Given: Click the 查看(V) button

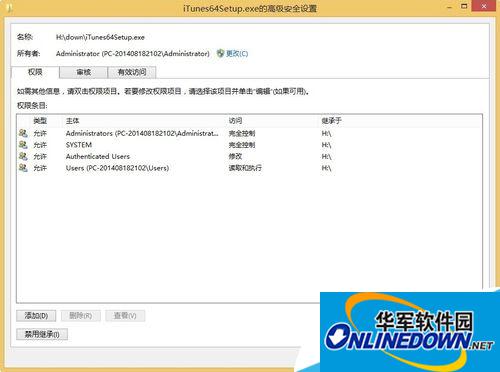Looking at the screenshot, I should 125,316.
